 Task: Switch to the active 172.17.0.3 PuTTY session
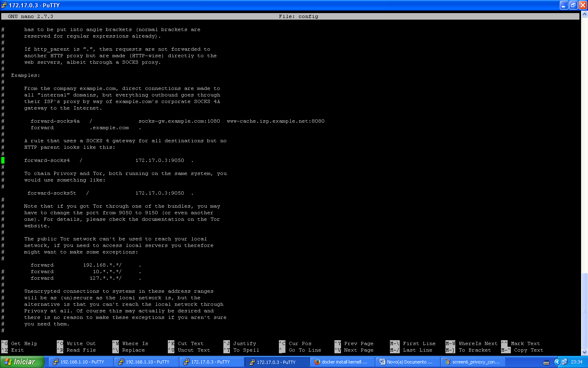pos(277,362)
